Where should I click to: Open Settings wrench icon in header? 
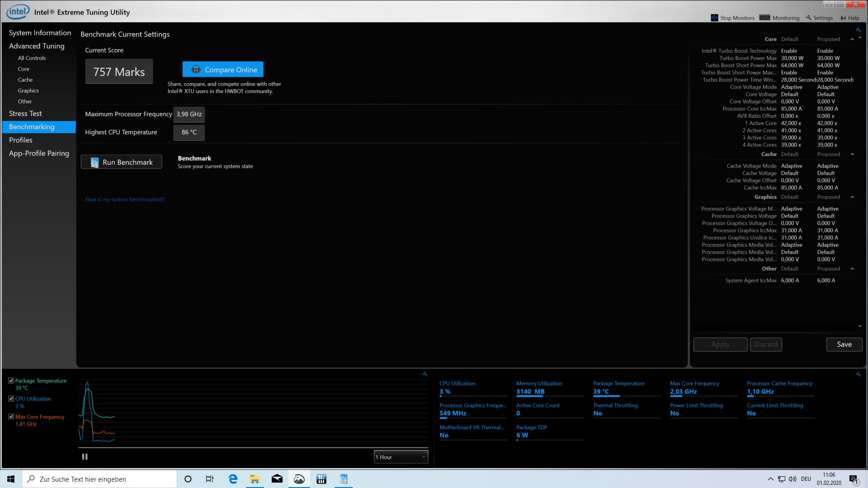809,18
